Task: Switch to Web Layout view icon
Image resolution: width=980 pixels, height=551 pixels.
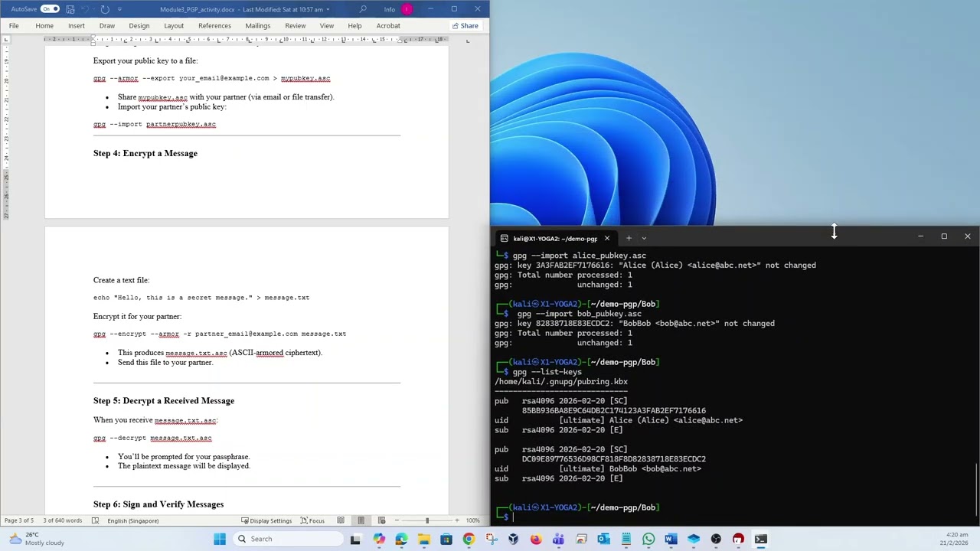Action: click(x=381, y=520)
